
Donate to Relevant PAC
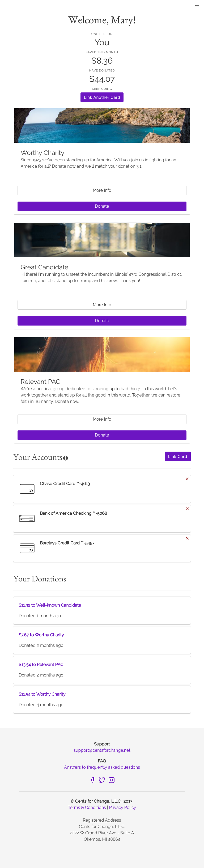click(x=102, y=435)
